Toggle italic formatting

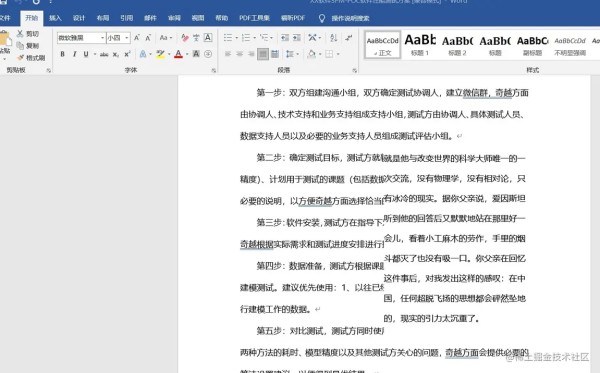[74, 54]
